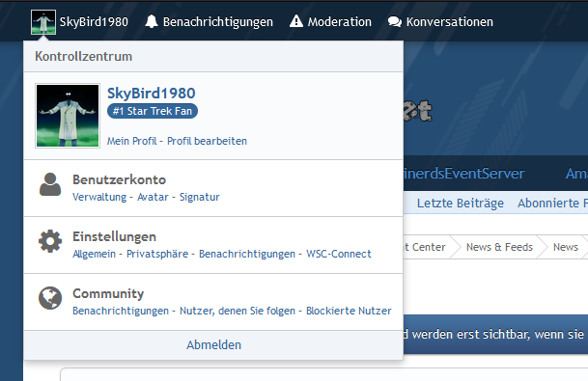
Task: Click the Einstellungen gear icon
Action: click(50, 241)
